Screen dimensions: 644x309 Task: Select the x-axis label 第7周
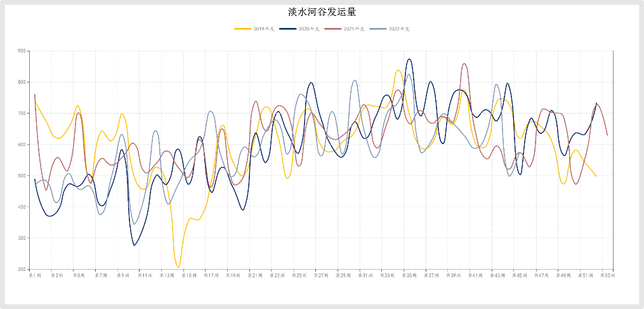(101, 275)
